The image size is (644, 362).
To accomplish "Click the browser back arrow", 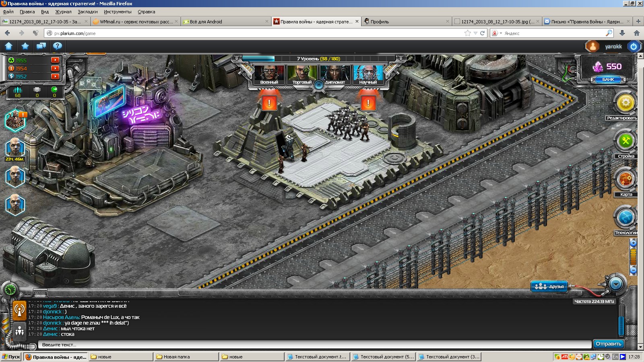I will (x=7, y=33).
